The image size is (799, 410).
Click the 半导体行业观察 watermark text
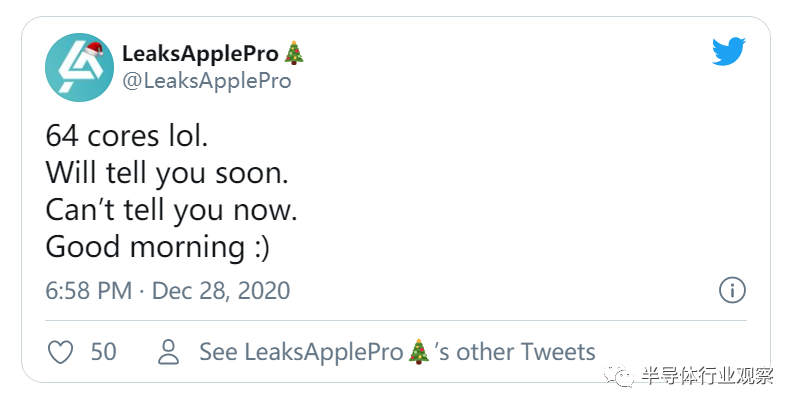click(x=707, y=376)
